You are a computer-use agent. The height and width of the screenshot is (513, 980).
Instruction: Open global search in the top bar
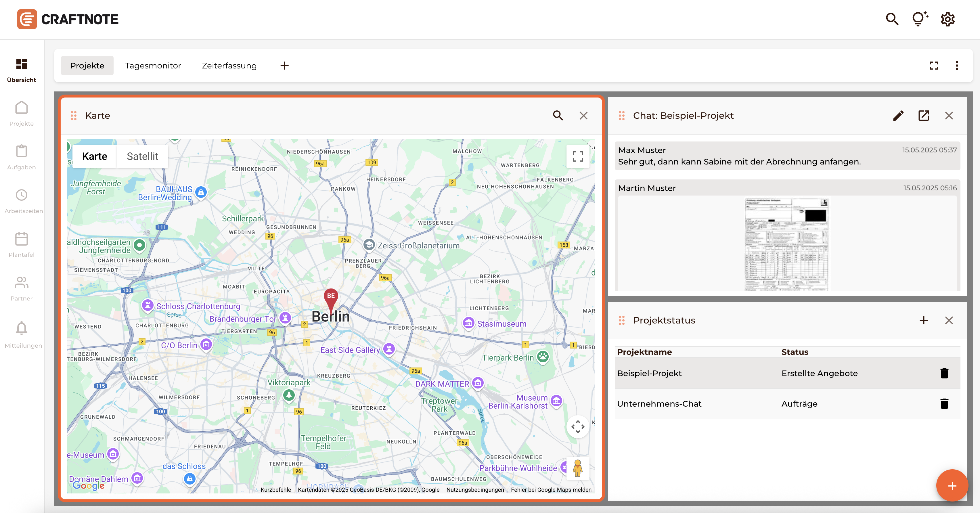point(892,19)
